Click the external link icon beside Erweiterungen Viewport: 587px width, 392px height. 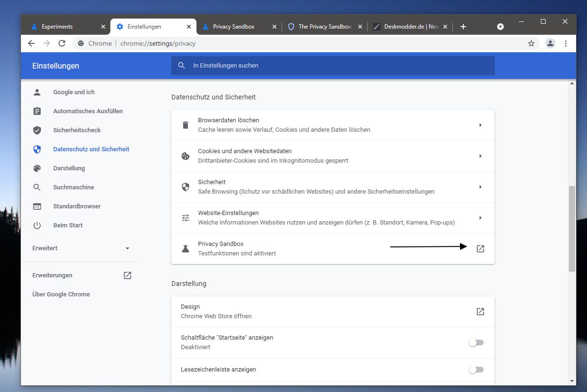pyautogui.click(x=127, y=275)
